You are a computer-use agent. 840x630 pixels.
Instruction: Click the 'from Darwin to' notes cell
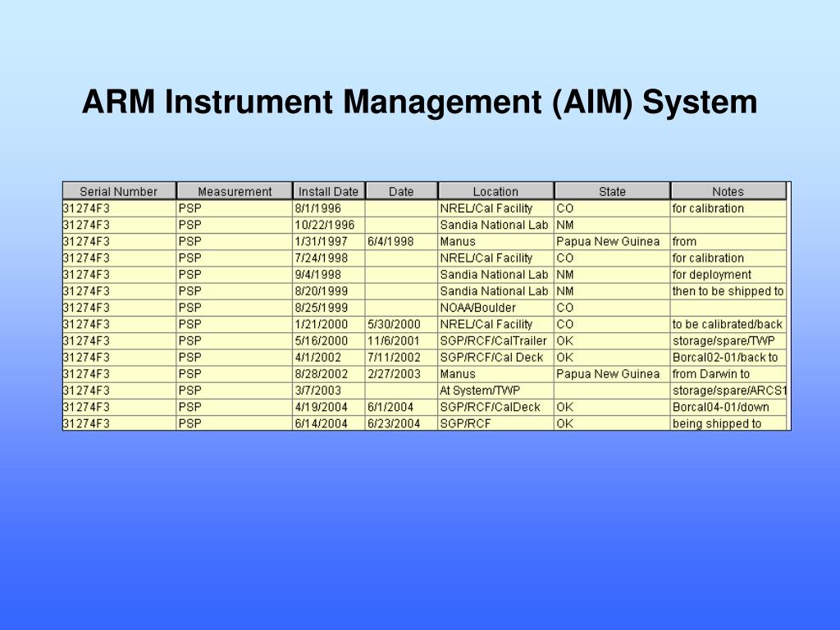click(728, 374)
